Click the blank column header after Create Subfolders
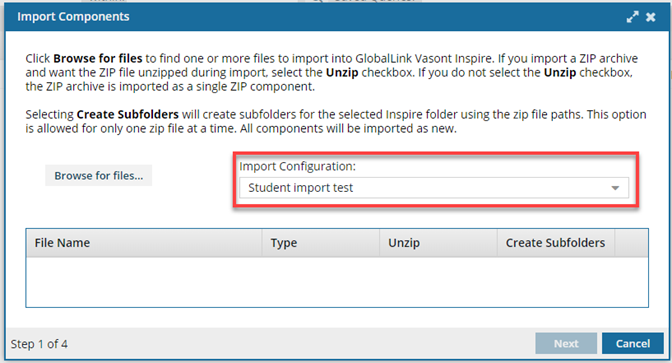 [x=631, y=243]
